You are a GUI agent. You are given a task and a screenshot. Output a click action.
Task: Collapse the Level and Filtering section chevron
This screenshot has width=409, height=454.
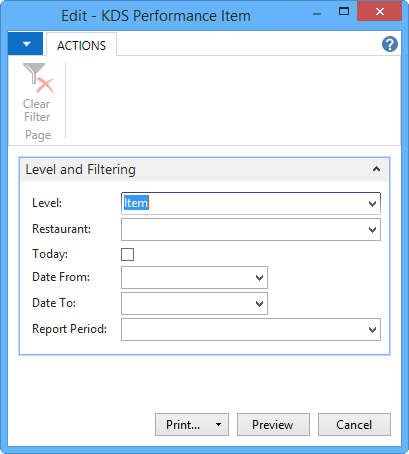pyautogui.click(x=376, y=169)
